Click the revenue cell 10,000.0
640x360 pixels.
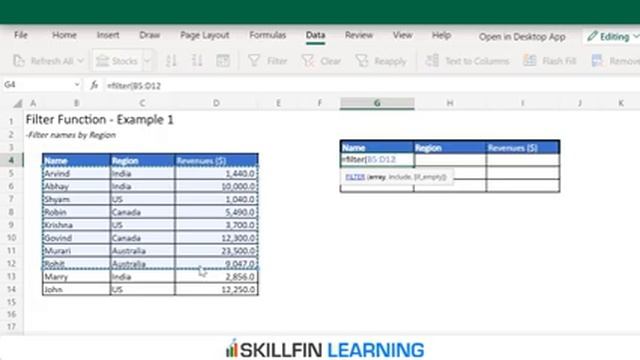coord(216,187)
